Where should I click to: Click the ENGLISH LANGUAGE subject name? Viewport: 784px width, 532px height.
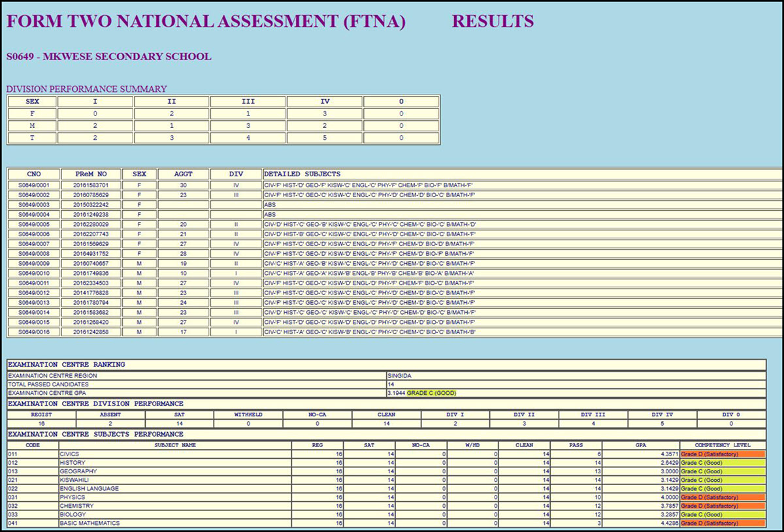coord(90,488)
